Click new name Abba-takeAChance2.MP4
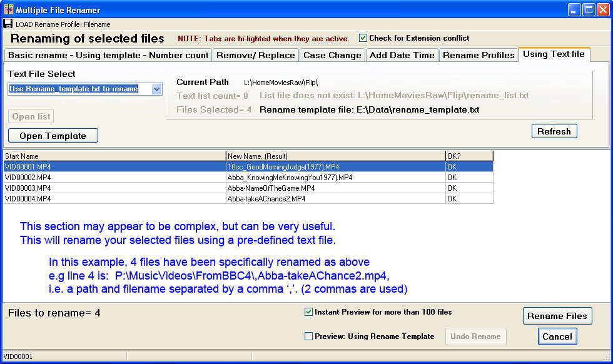The height and width of the screenshot is (364, 613). point(266,199)
